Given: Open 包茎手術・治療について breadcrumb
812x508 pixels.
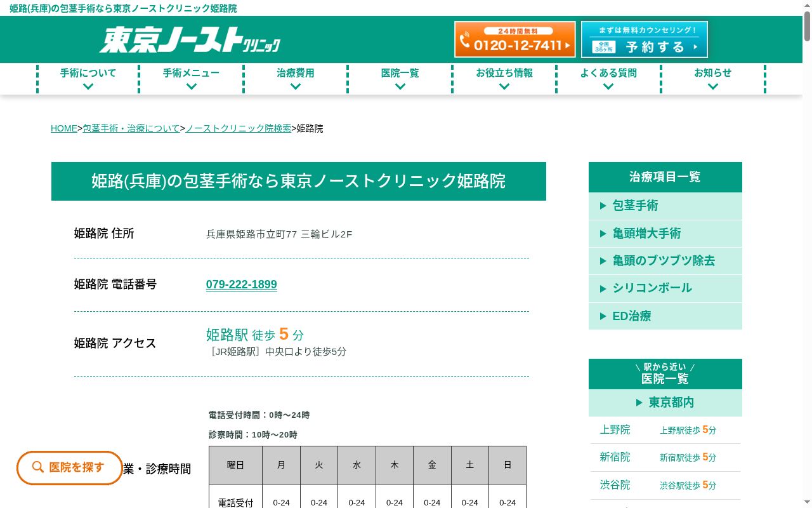Looking at the screenshot, I should click(131, 128).
